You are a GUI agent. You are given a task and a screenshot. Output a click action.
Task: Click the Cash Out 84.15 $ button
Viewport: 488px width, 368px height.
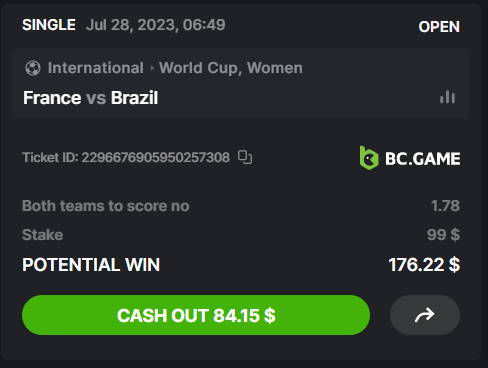point(196,315)
